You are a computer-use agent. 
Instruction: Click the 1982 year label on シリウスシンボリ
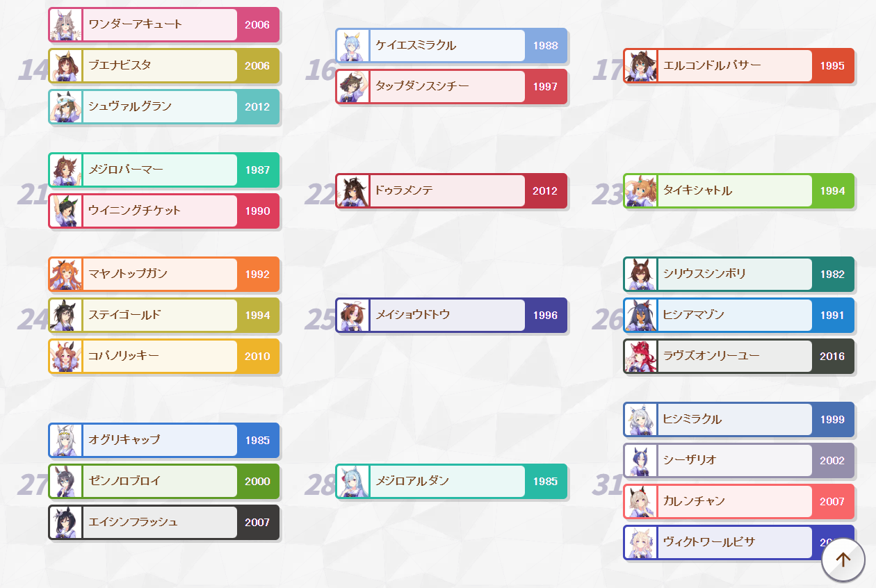[832, 275]
